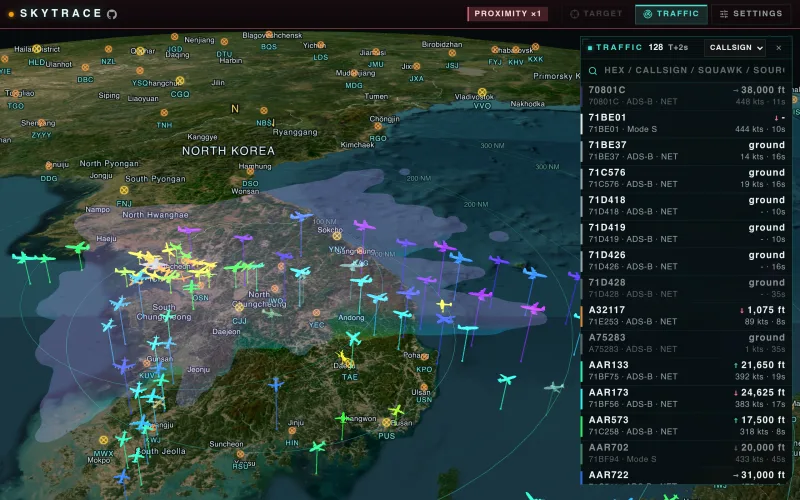Viewport: 800px width, 500px height.
Task: Click the KPO airport marker near Pohang
Action: coord(424,357)
